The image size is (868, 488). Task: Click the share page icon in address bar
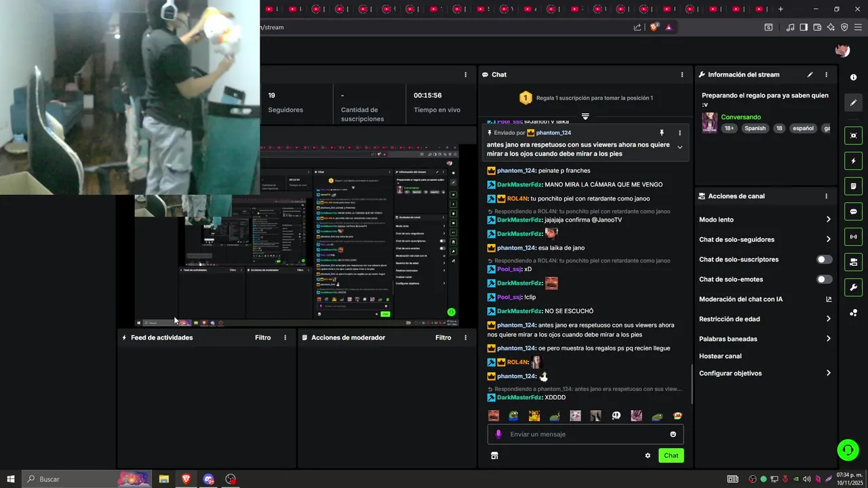637,27
